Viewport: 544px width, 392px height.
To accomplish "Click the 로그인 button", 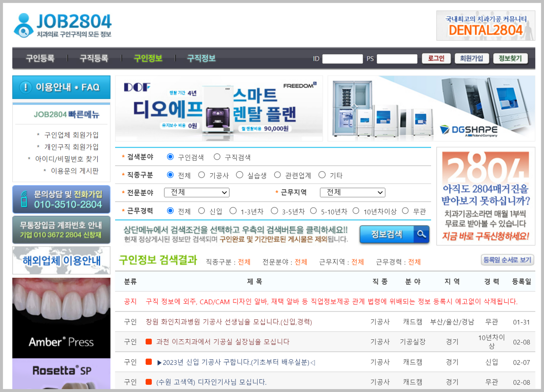I will tap(436, 59).
